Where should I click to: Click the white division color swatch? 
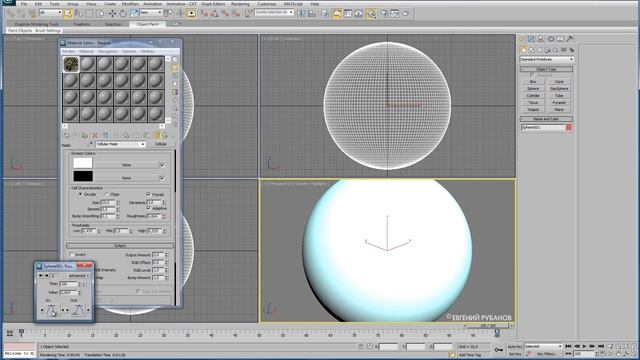pos(83,163)
